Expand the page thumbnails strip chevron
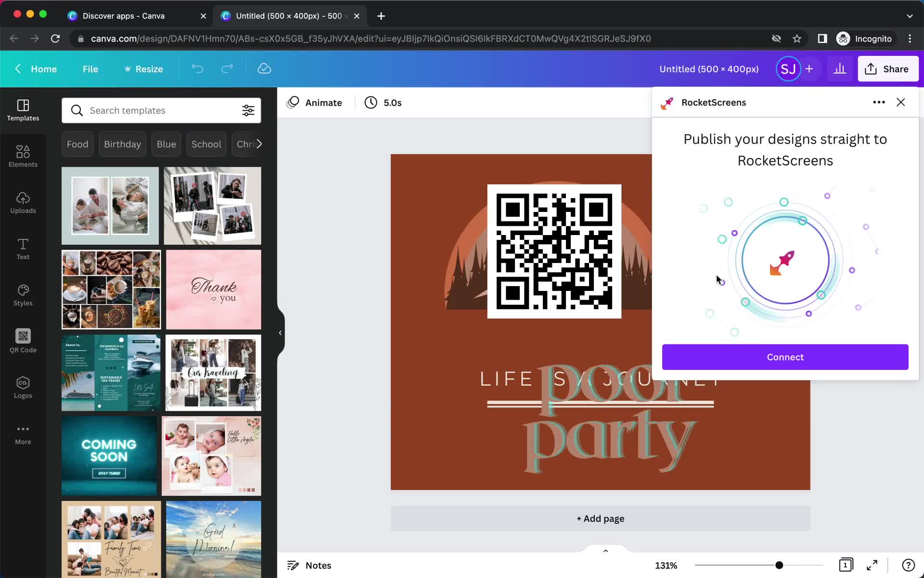Viewport: 924px width, 578px height. click(606, 551)
